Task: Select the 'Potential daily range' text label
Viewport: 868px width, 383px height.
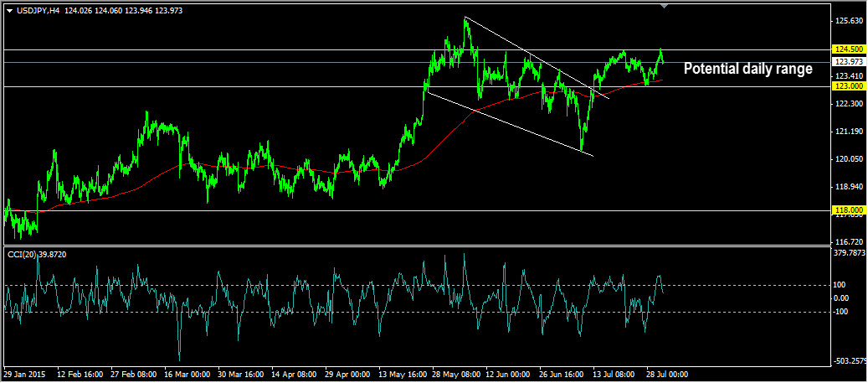Action: [x=747, y=70]
